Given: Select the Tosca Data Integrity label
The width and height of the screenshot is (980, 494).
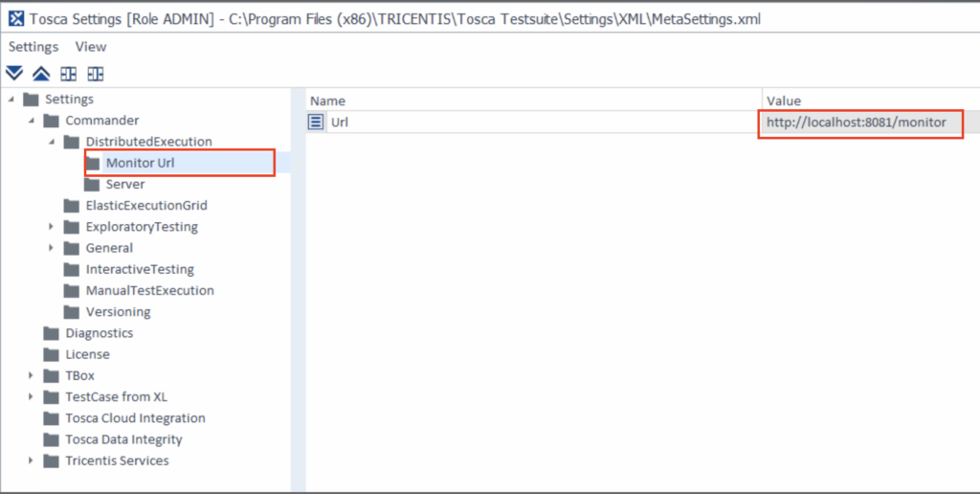Looking at the screenshot, I should (x=123, y=439).
